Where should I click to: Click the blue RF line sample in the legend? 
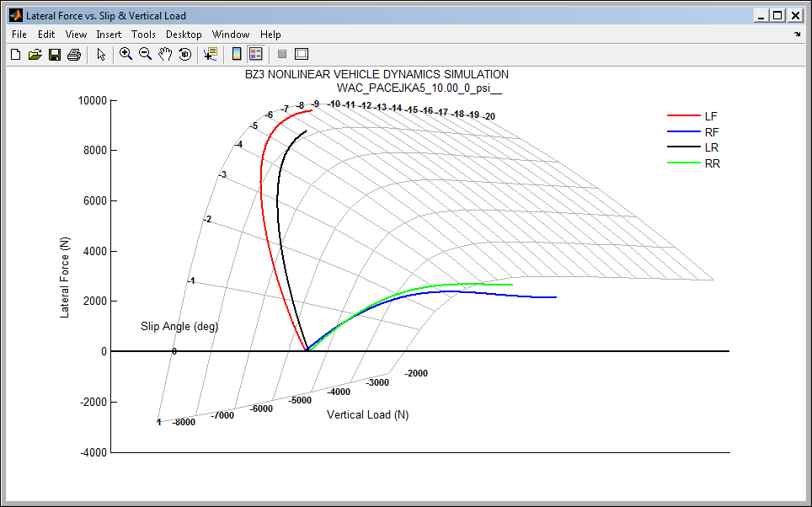684,131
